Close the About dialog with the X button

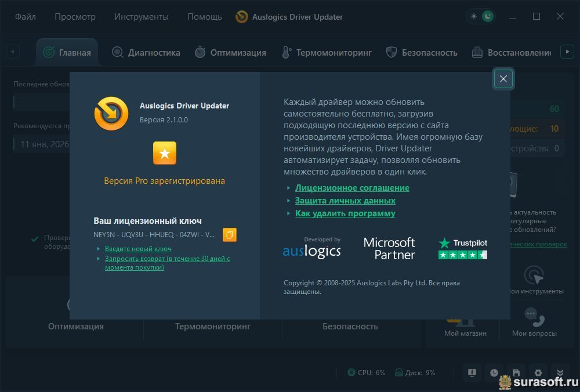(503, 79)
